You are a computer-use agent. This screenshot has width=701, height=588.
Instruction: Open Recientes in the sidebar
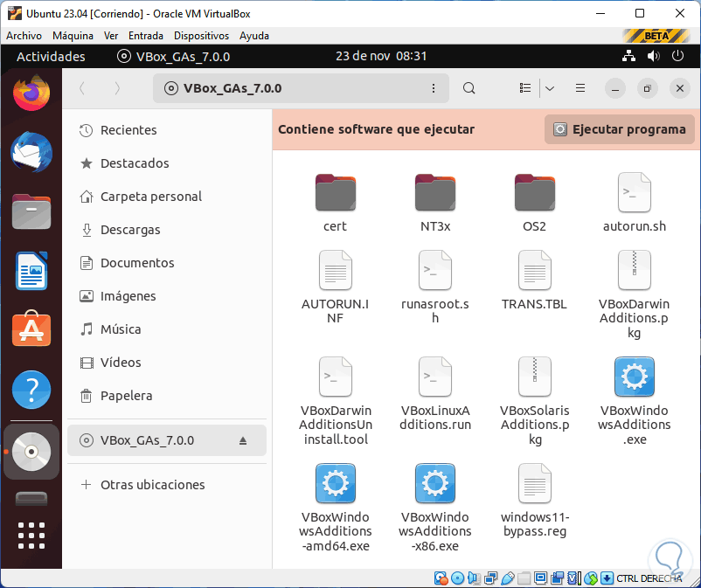[x=166, y=130]
